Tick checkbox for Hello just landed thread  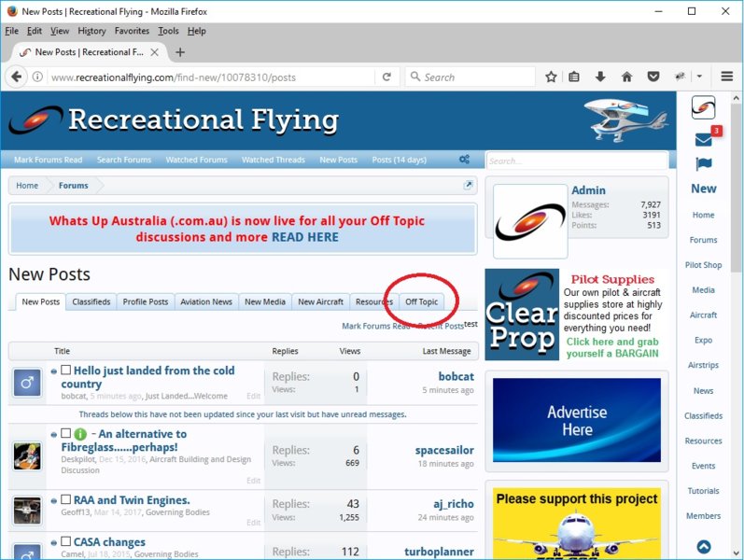click(x=66, y=370)
